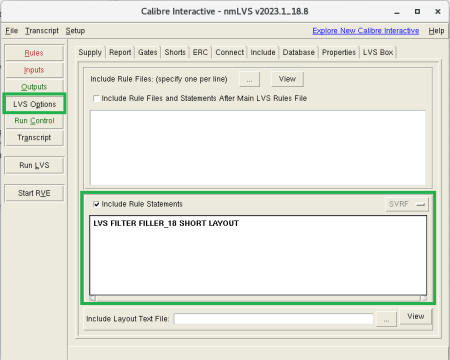Switch to the Database tab
The width and height of the screenshot is (450, 360).
click(x=299, y=52)
